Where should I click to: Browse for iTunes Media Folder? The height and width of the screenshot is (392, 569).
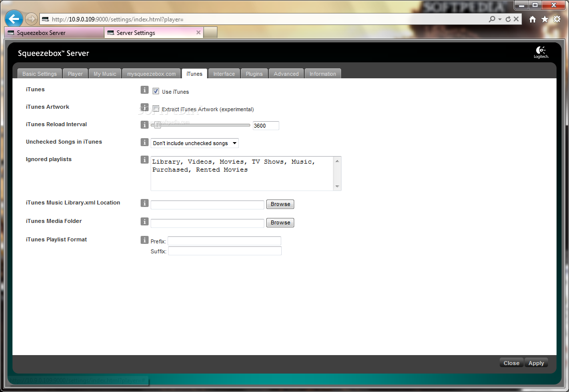(280, 222)
